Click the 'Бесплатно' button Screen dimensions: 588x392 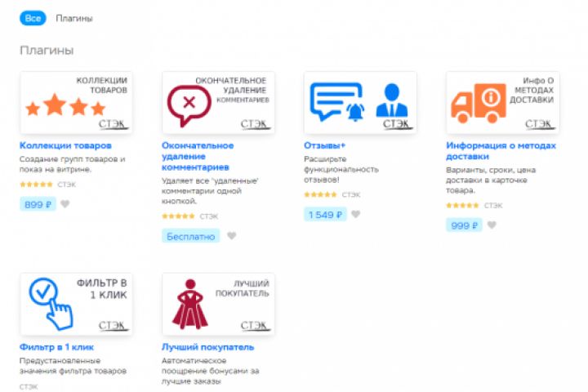(x=191, y=236)
